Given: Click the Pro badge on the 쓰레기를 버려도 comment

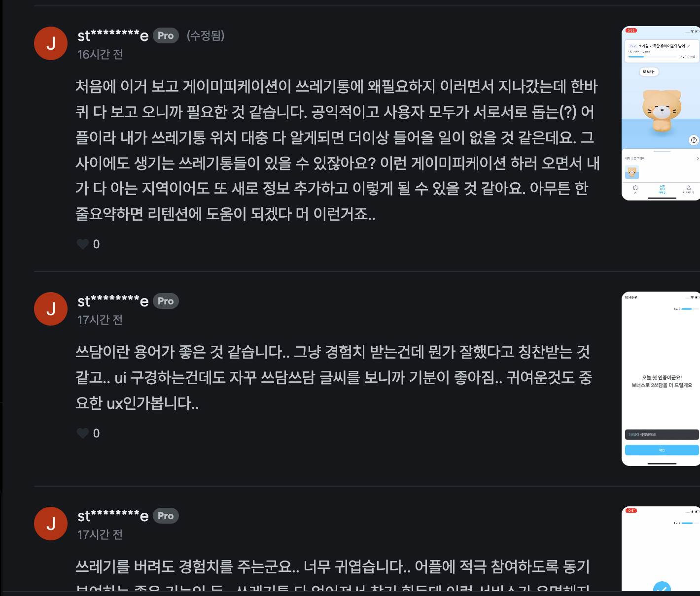Looking at the screenshot, I should [x=166, y=516].
